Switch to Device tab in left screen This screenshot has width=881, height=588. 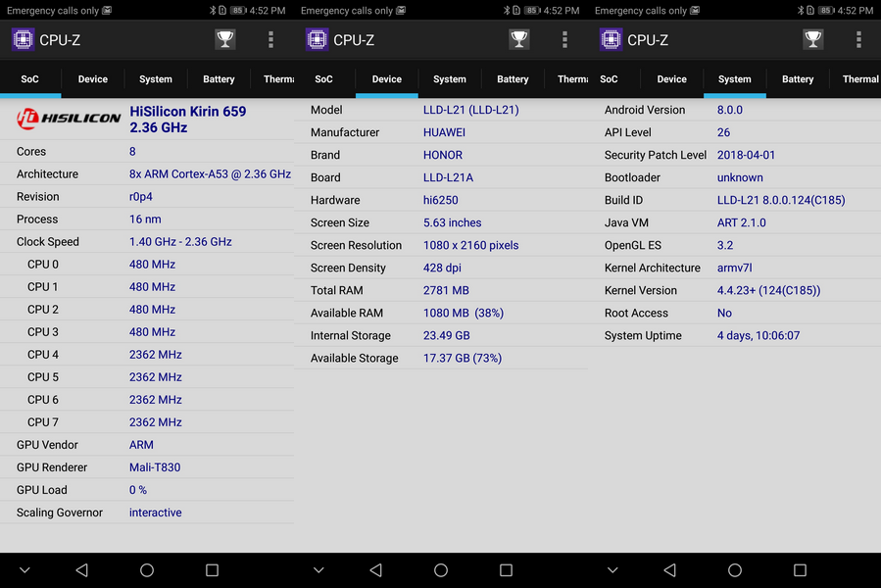click(93, 79)
